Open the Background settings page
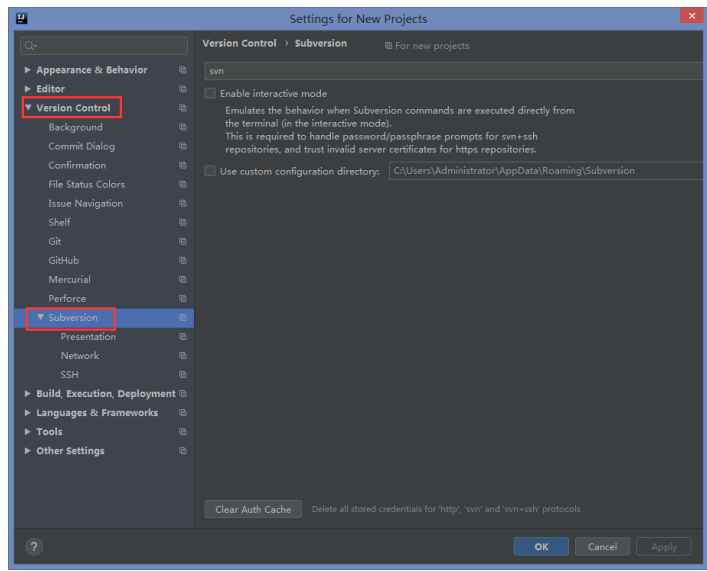Screen dimensions: 707x571 click(x=76, y=127)
